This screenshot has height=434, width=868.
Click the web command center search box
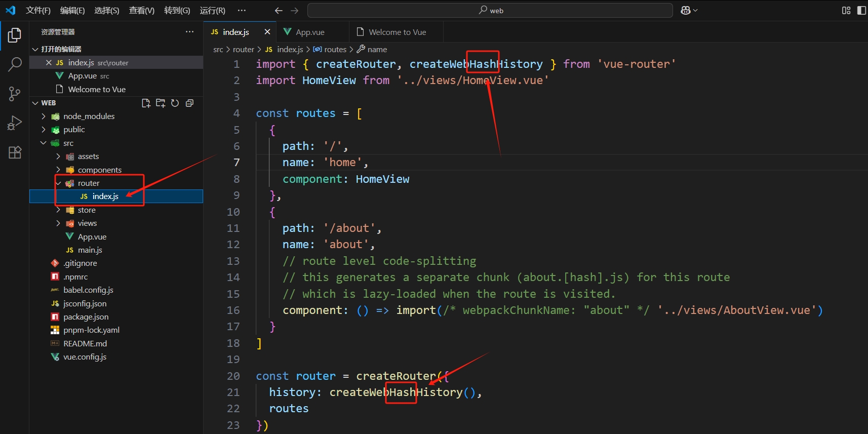coord(490,11)
